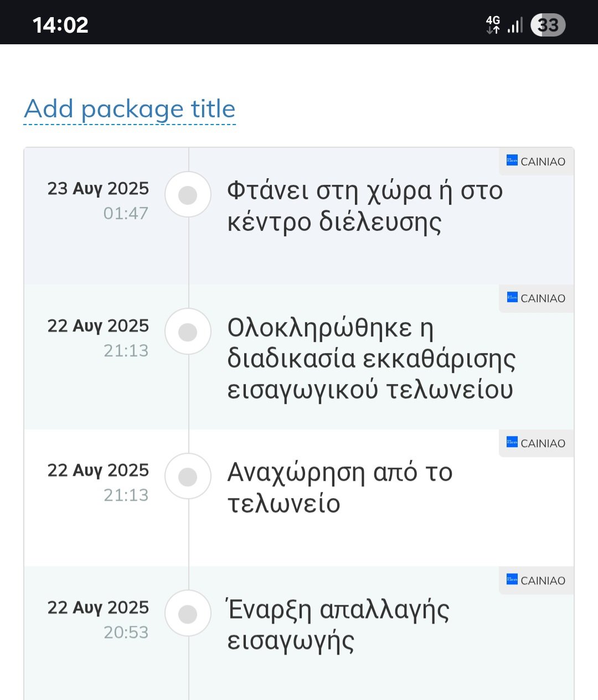The height and width of the screenshot is (700, 598).
Task: Tap the signal strength bars icon
Action: pyautogui.click(x=515, y=25)
